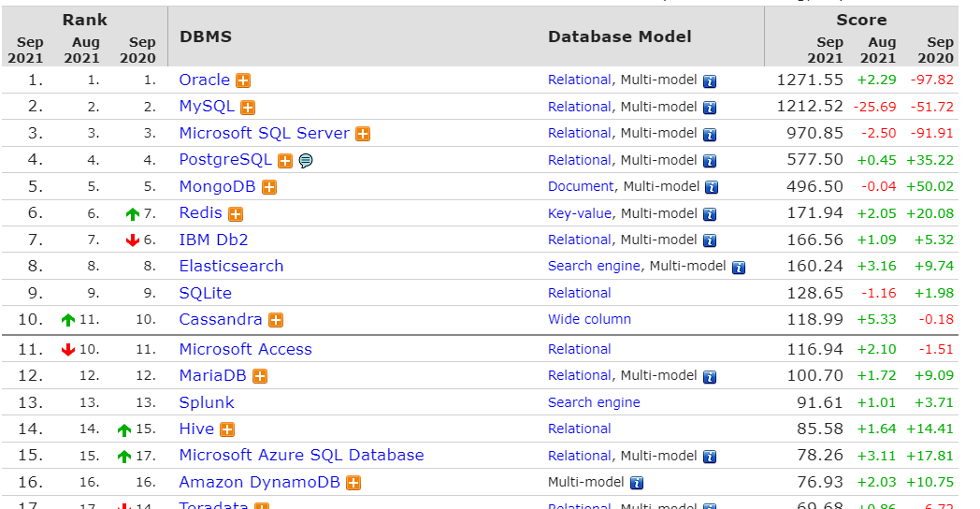The height and width of the screenshot is (509, 980).
Task: Click Search engine link in Elasticsearch's row
Action: click(595, 267)
